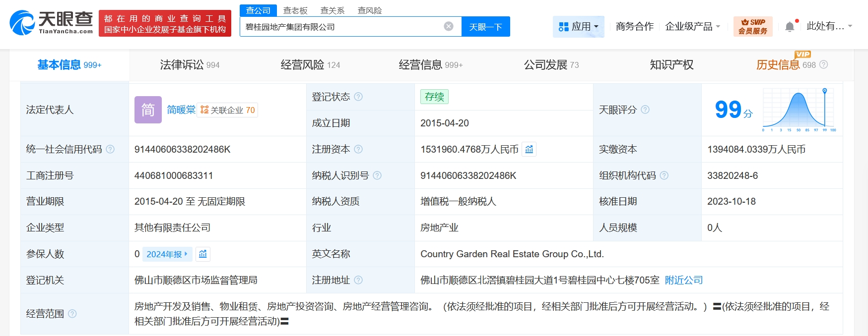Open the 2024年报 report selector
868x336 pixels.
pos(167,254)
